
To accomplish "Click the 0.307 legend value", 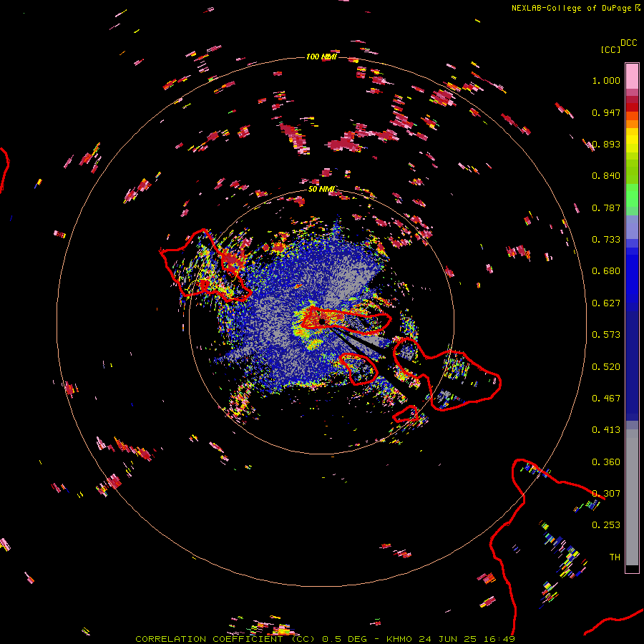I will click(606, 494).
